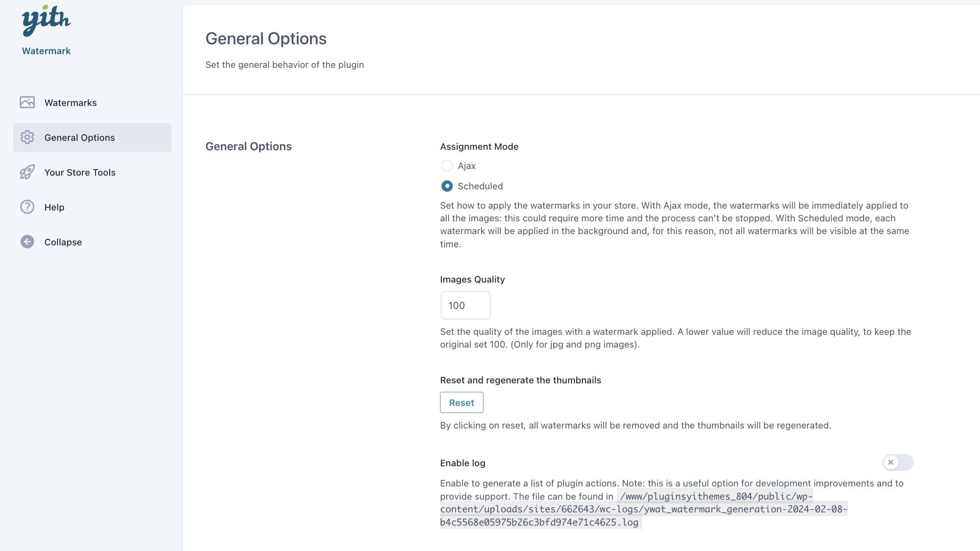Click the Assignment Mode label
The height and width of the screenshot is (551, 980).
[x=479, y=146]
